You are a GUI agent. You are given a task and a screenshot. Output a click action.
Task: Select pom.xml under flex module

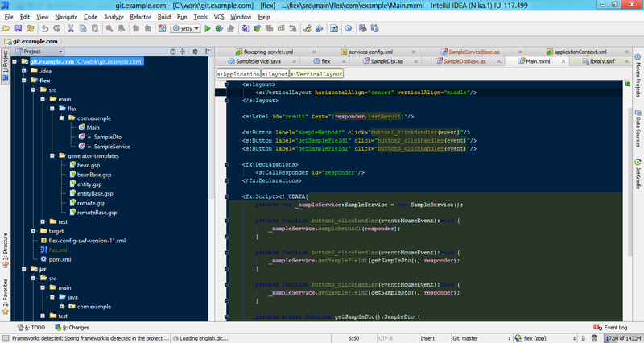(x=60, y=259)
